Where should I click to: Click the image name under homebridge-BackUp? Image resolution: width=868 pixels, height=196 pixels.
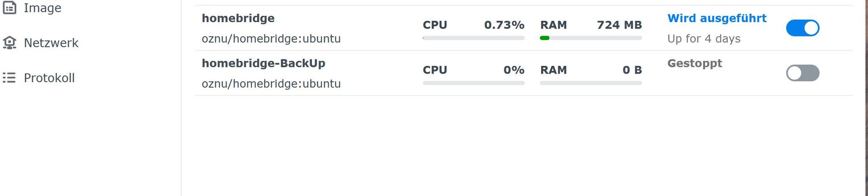point(271,84)
